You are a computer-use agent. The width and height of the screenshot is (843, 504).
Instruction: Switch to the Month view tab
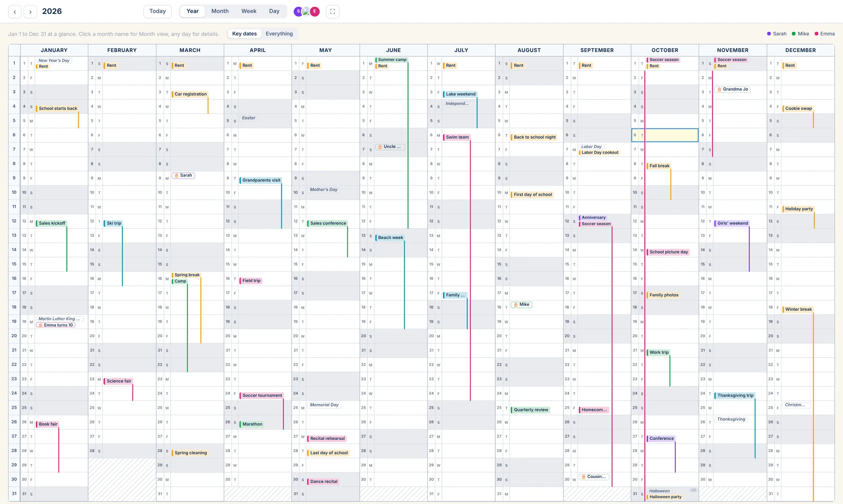coord(220,11)
